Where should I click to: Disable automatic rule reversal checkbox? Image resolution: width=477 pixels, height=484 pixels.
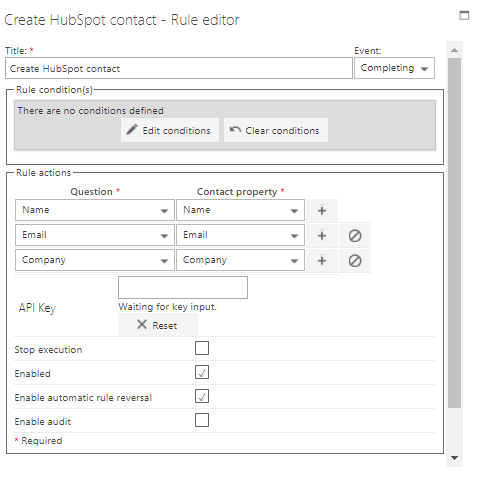click(202, 396)
